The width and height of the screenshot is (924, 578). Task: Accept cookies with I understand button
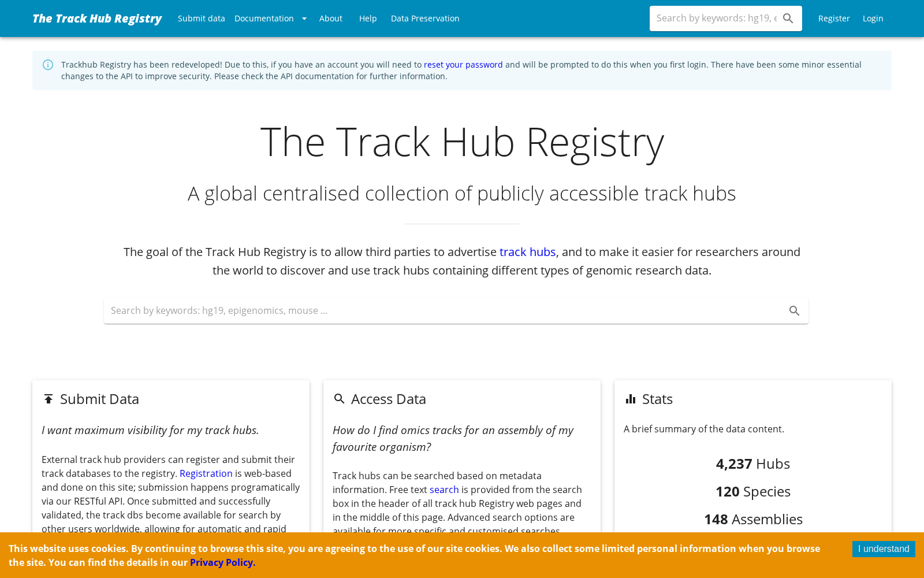(x=884, y=549)
